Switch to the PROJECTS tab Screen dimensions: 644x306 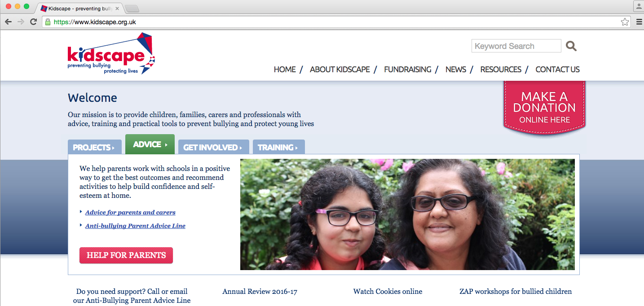tap(94, 147)
